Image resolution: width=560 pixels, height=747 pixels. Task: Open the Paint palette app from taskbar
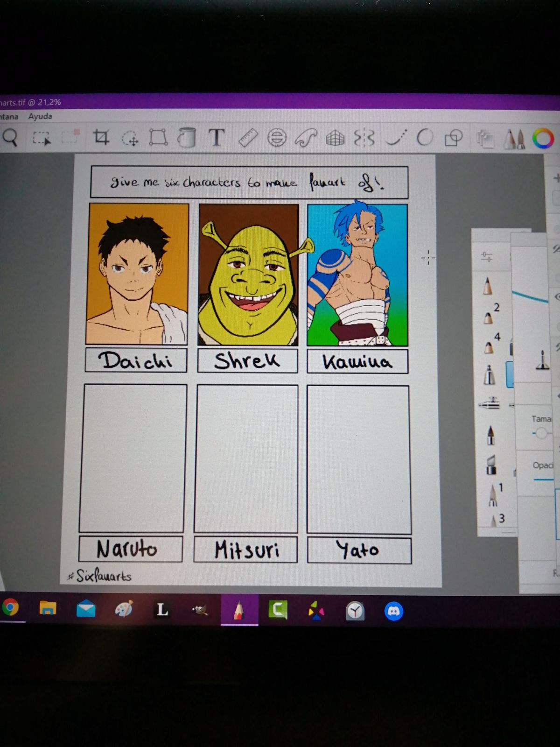(124, 609)
